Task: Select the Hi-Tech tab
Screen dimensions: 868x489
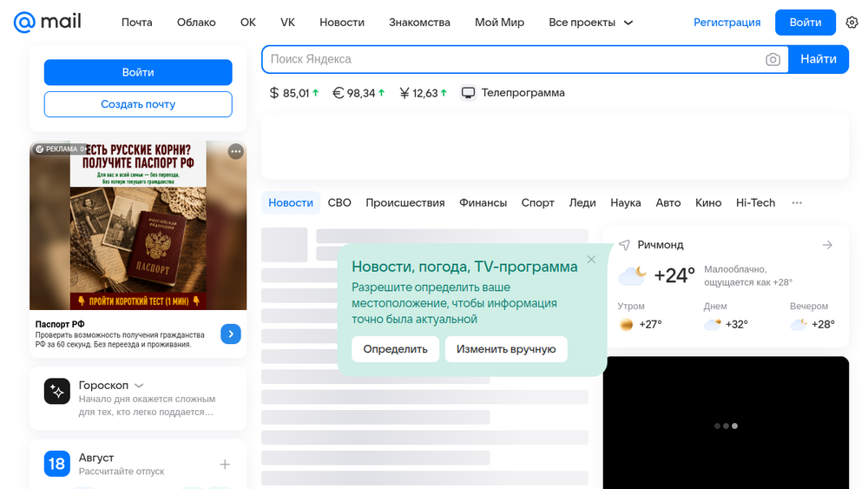Action: pos(755,202)
